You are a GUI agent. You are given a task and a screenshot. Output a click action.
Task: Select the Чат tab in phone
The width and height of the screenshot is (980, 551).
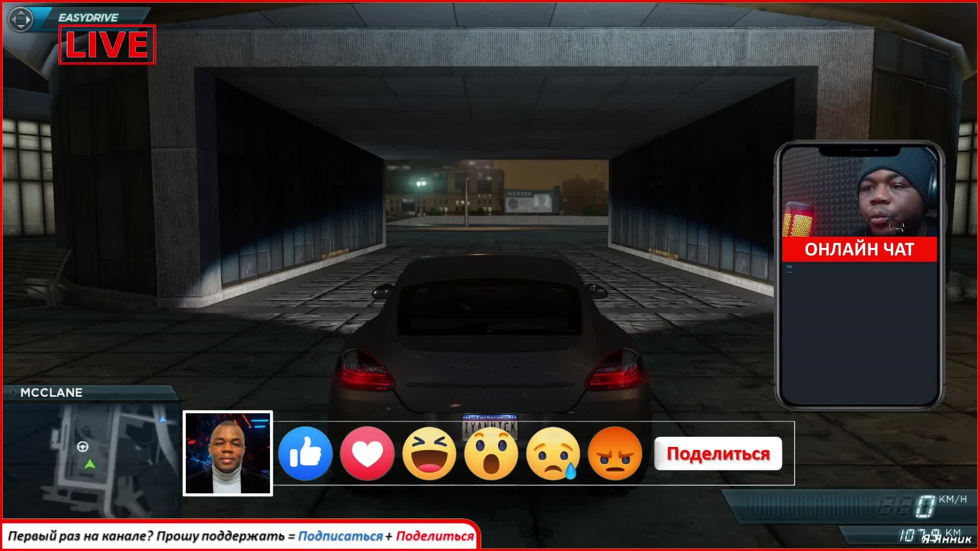790,267
